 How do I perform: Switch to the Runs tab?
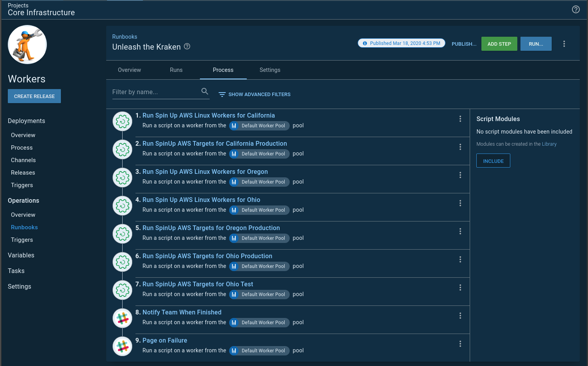[x=176, y=70]
